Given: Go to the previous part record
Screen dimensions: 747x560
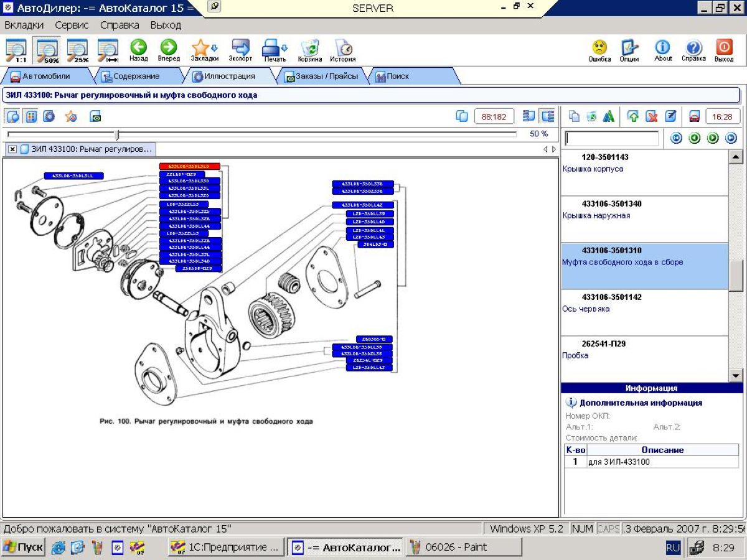Looking at the screenshot, I should click(695, 138).
